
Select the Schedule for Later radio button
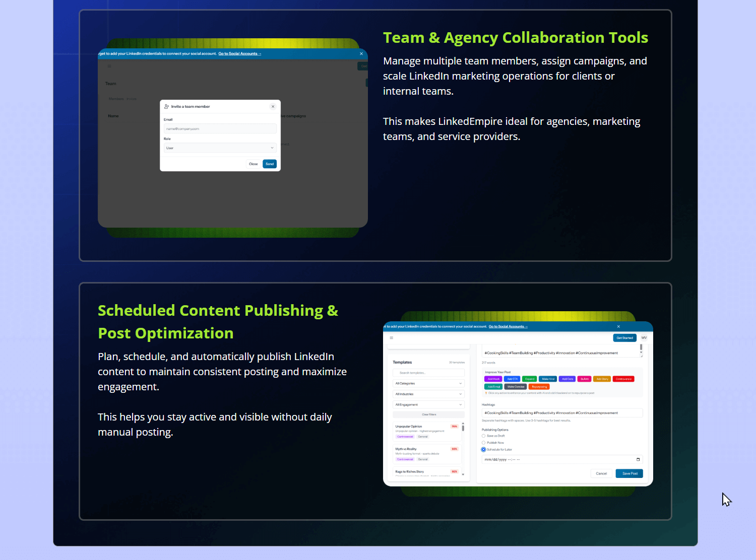click(484, 450)
